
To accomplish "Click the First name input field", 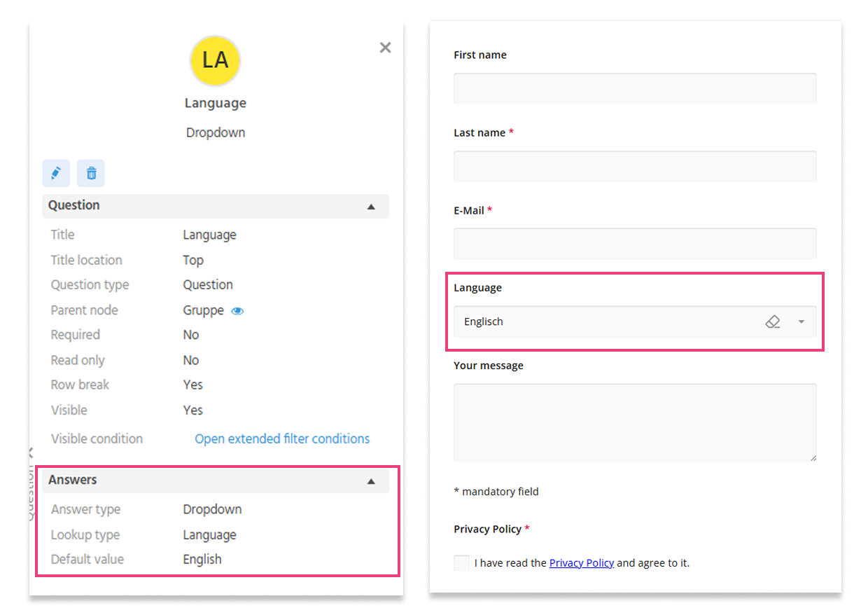I will 635,88.
